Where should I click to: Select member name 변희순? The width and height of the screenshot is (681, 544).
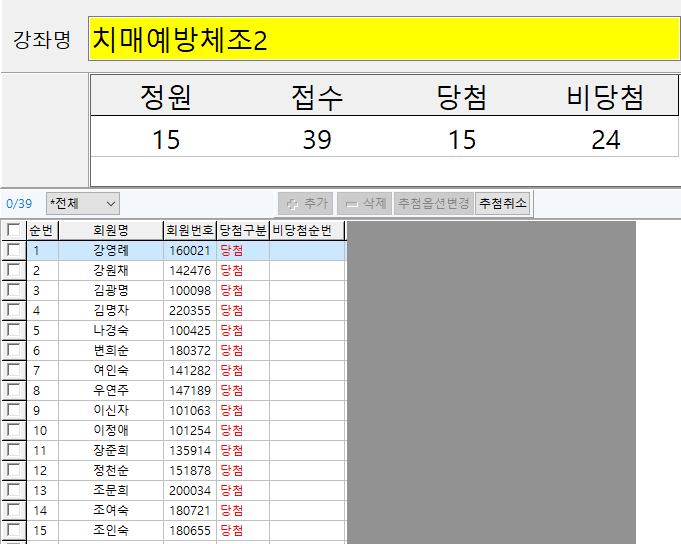(111, 350)
